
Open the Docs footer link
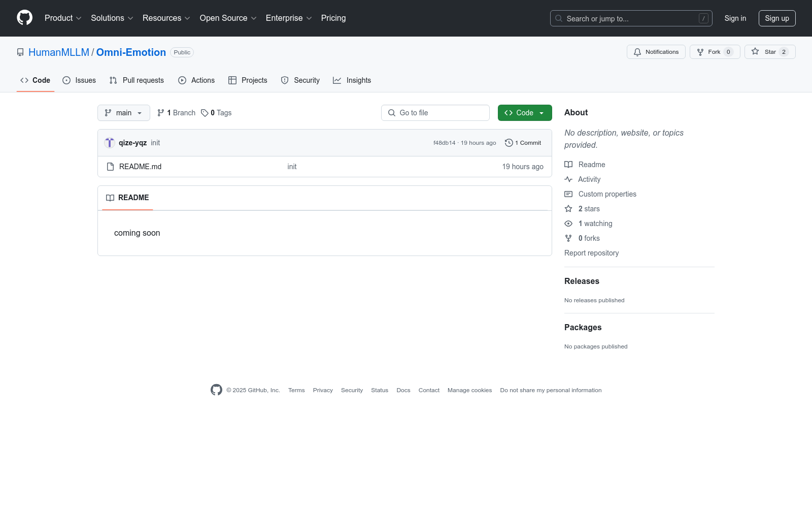tap(403, 390)
